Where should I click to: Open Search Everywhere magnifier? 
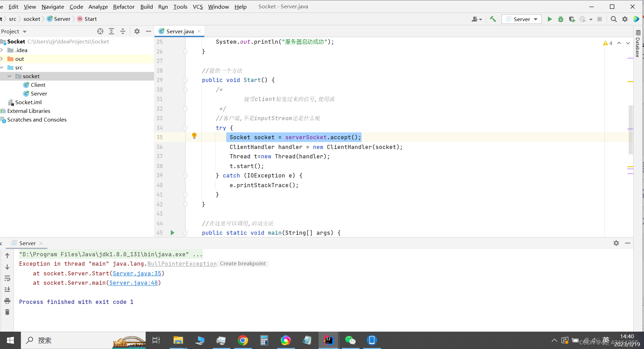(613, 19)
